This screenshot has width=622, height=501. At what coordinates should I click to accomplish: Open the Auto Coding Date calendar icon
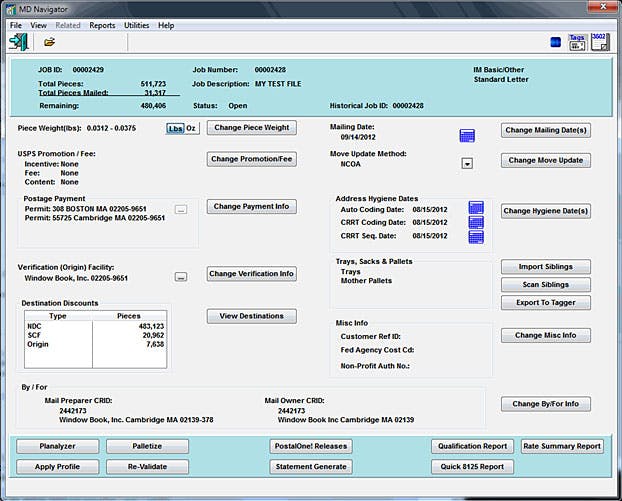coord(476,207)
